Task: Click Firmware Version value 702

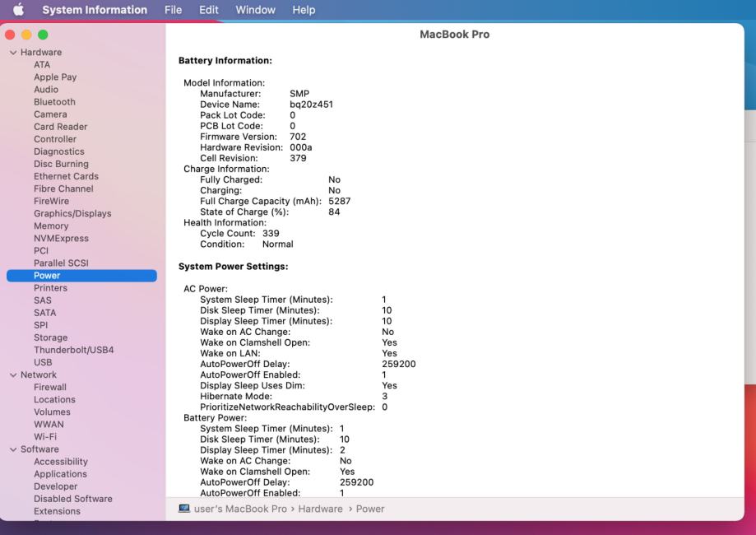Action: [x=298, y=137]
